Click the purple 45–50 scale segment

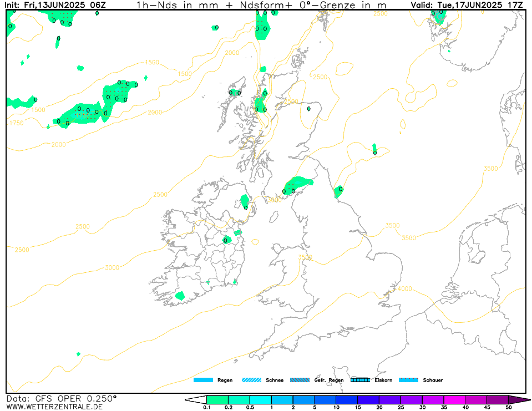pyautogui.click(x=498, y=400)
